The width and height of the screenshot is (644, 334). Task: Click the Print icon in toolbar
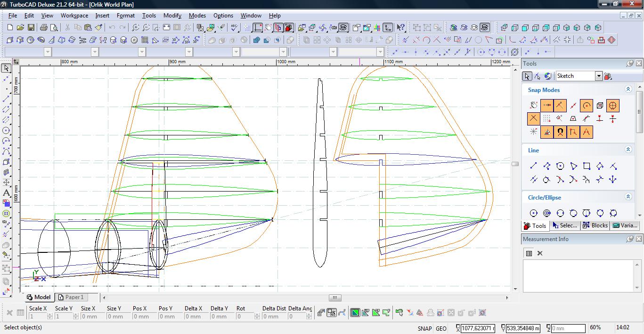(44, 28)
